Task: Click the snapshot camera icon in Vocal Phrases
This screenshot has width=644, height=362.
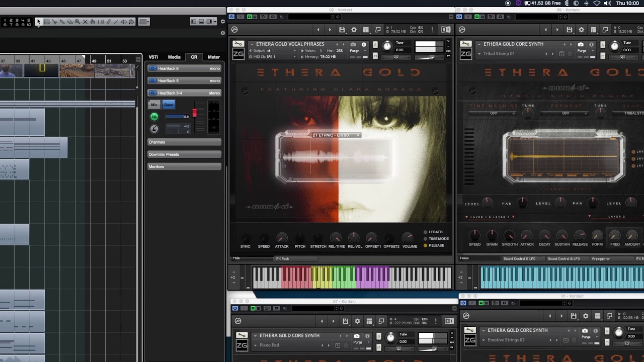Action: click(353, 45)
